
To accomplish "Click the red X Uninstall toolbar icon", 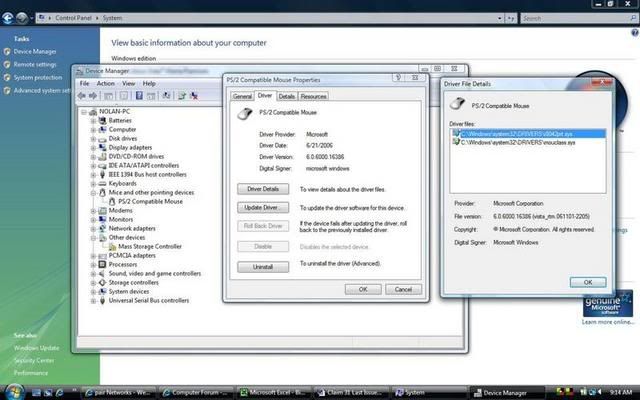I will tap(195, 96).
